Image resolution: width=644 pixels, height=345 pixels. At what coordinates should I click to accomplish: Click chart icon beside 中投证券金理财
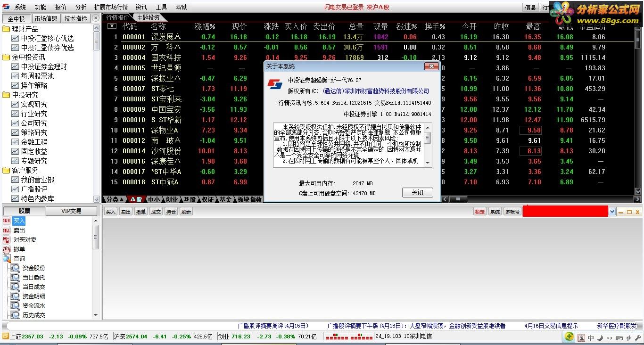pos(15,66)
